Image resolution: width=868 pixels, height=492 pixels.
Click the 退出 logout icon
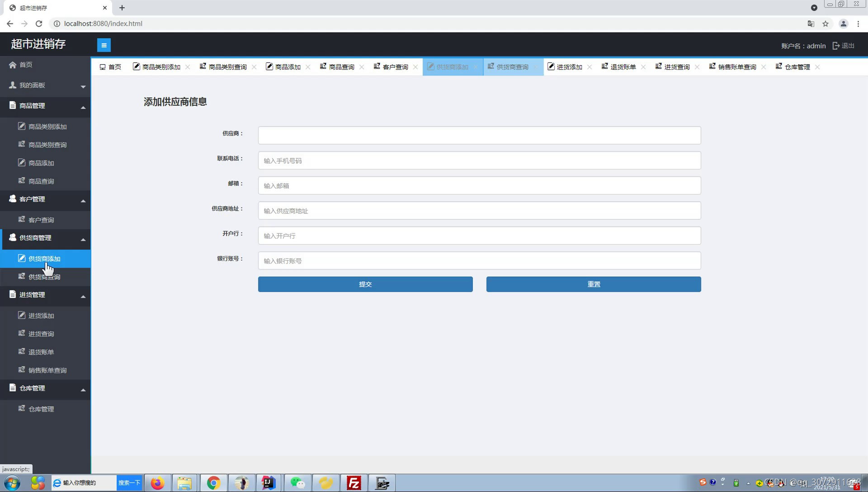[x=836, y=46]
